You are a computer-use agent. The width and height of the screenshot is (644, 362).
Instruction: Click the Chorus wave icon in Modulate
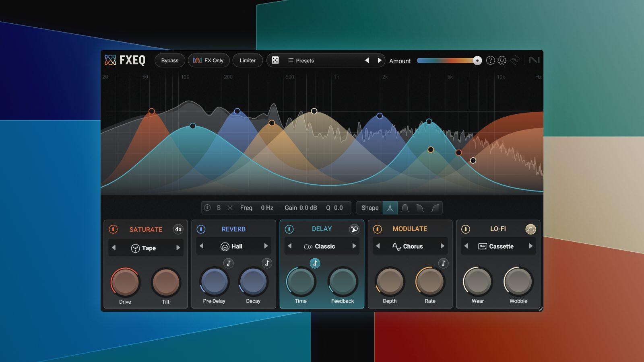pos(396,247)
